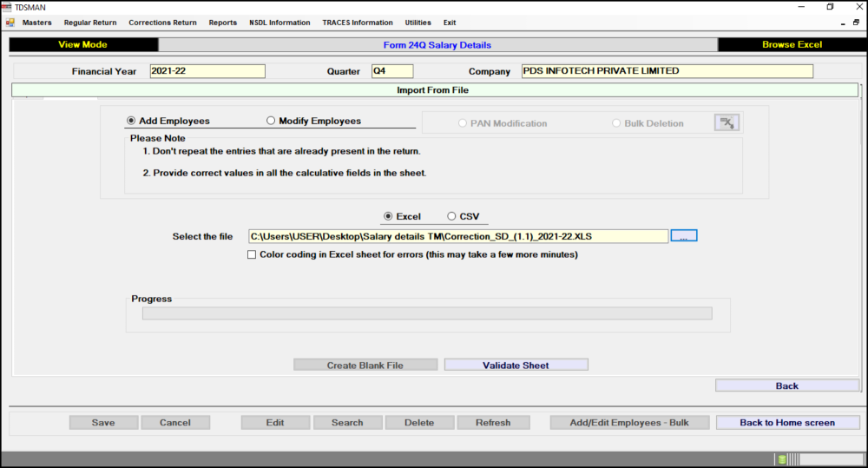Screen dimensions: 868x468
Task: Click the 'Please Note' heading text
Action: 158,138
